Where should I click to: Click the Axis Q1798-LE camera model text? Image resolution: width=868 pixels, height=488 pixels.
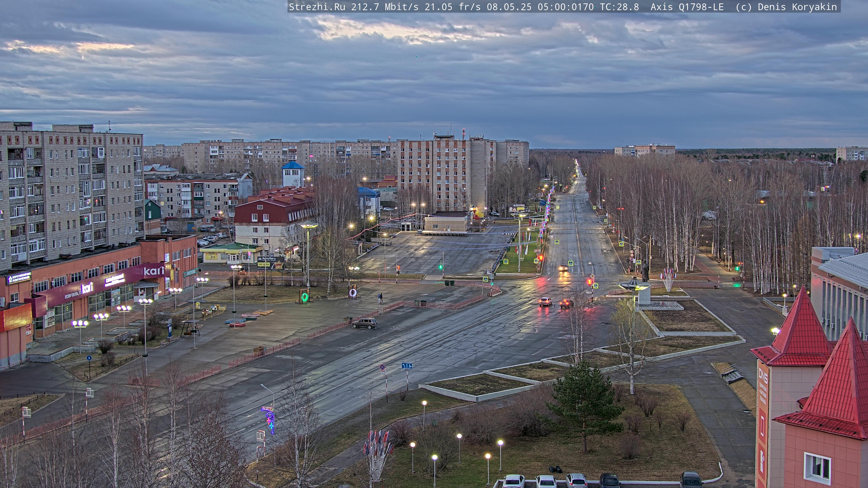[x=687, y=7]
